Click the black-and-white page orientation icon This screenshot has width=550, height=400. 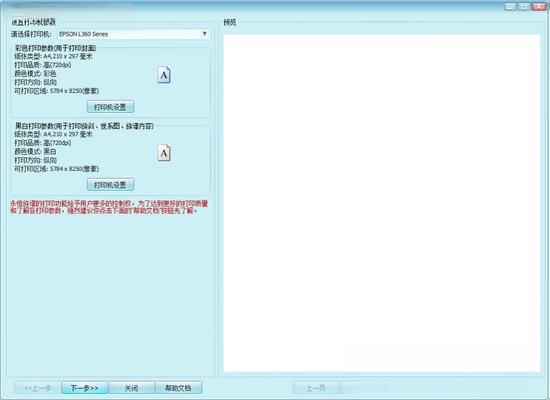(164, 153)
